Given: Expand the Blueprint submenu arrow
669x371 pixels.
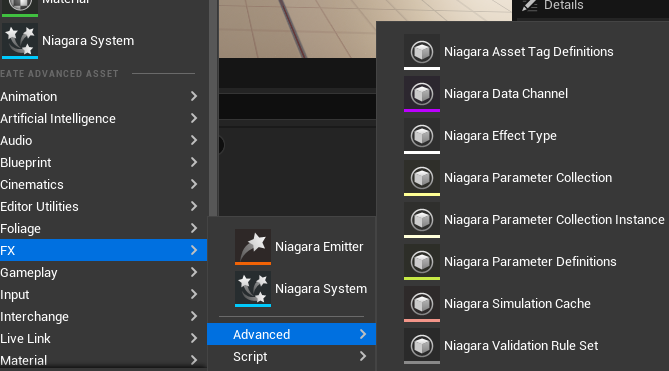Looking at the screenshot, I should tap(194, 162).
